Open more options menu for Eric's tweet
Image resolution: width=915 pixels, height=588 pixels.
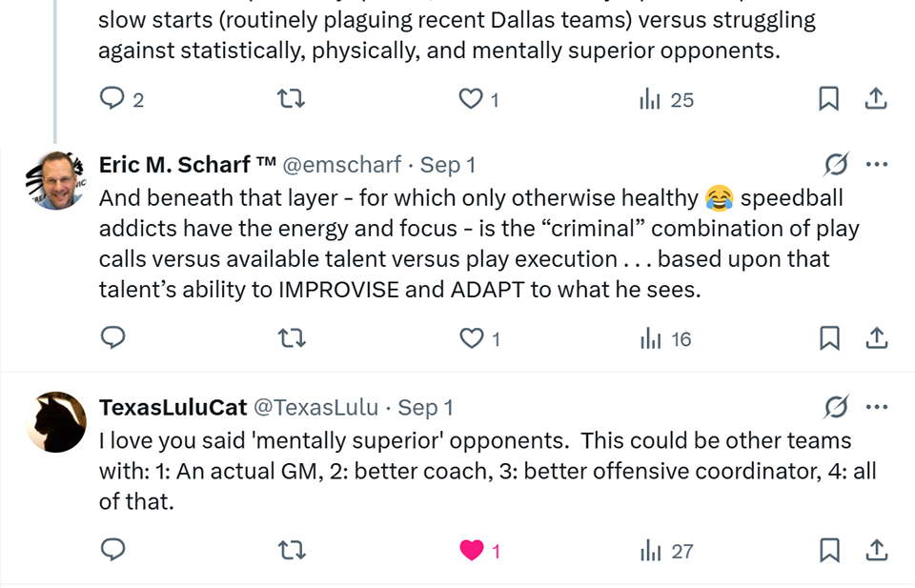pos(876,165)
